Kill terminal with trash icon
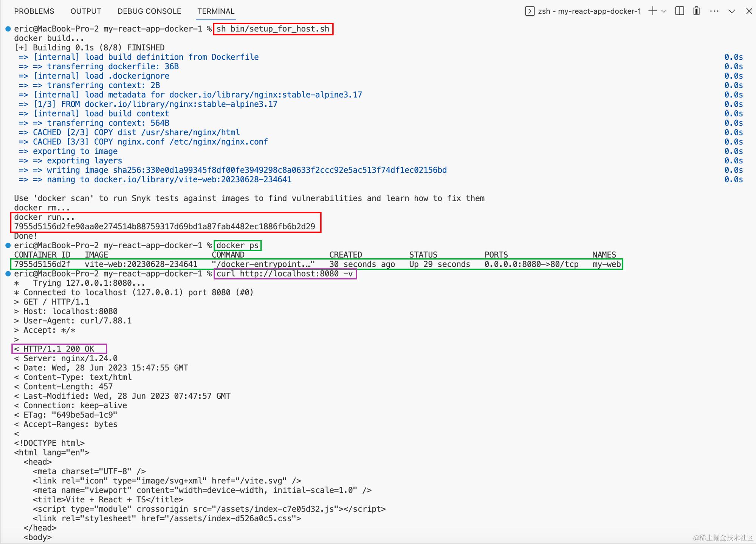This screenshot has width=756, height=544. point(696,11)
